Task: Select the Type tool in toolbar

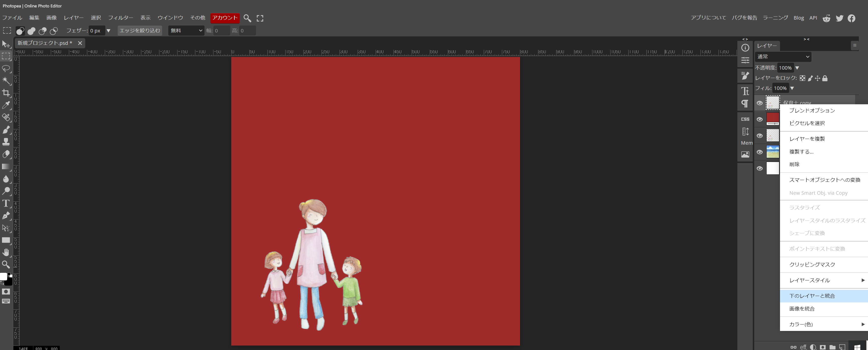Action: click(6, 203)
